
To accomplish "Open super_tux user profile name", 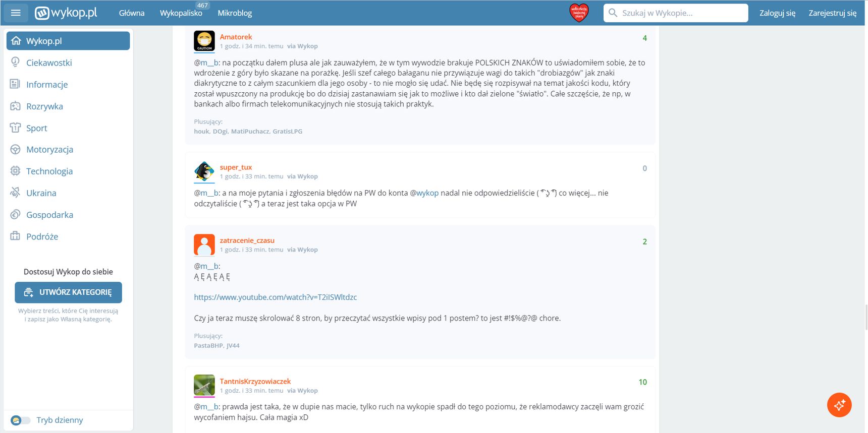I will 236,167.
